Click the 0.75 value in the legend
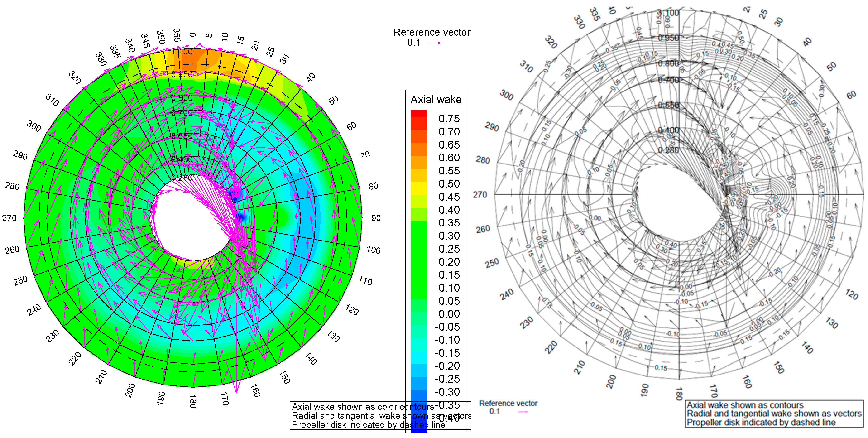This screenshot has height=438, width=868. [449, 119]
